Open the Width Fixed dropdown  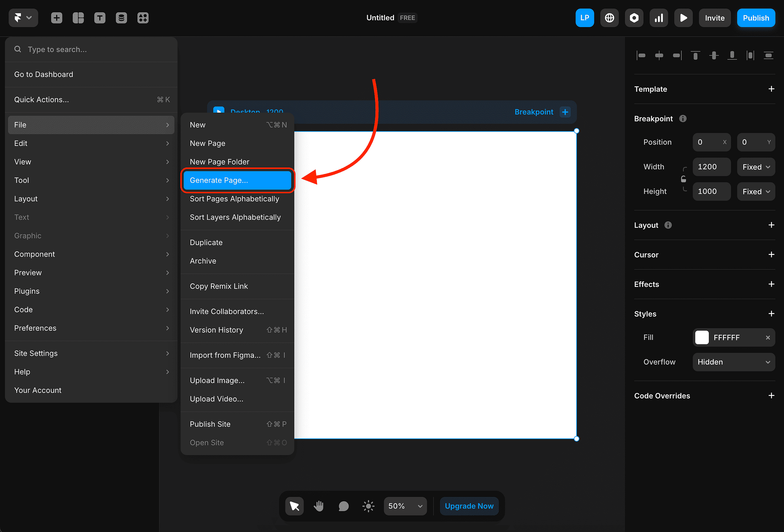click(756, 167)
